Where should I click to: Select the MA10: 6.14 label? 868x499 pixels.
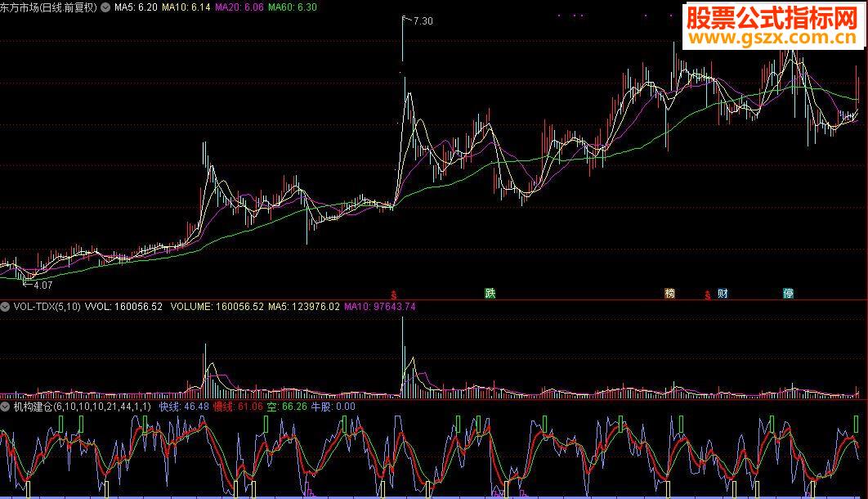tap(186, 7)
